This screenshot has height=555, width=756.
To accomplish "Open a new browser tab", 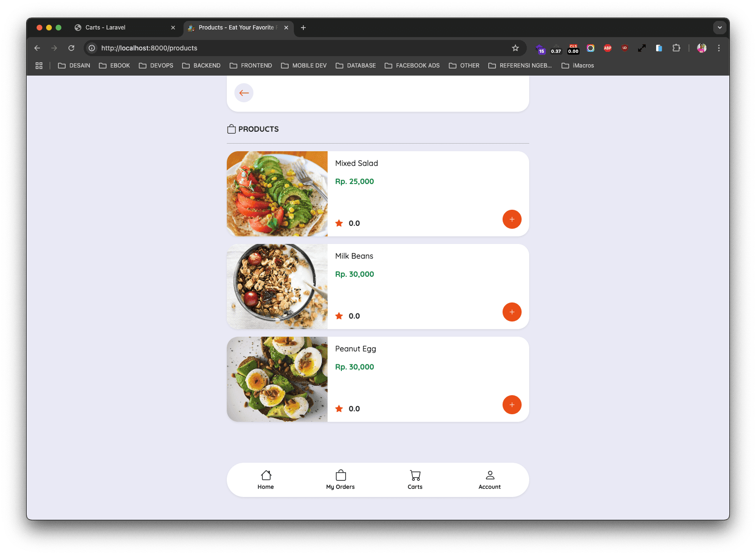I will pyautogui.click(x=303, y=28).
